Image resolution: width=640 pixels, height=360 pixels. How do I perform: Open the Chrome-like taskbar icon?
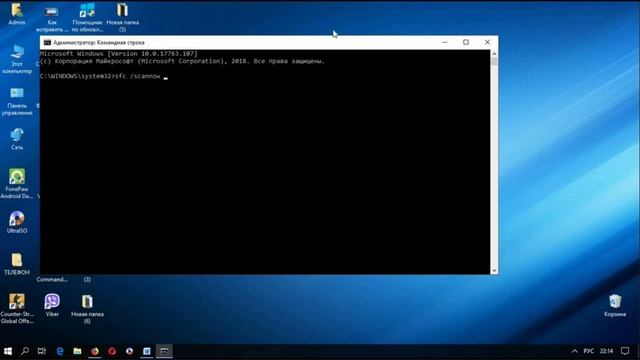129,351
